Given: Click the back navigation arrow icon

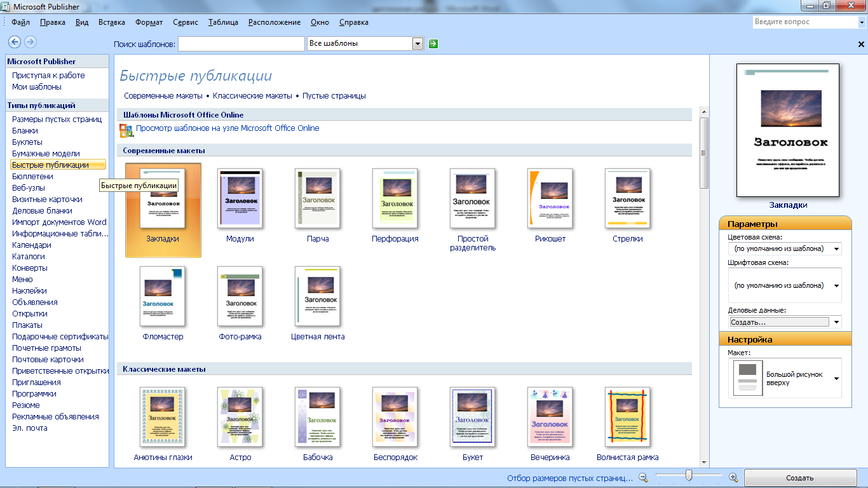Looking at the screenshot, I should [14, 42].
